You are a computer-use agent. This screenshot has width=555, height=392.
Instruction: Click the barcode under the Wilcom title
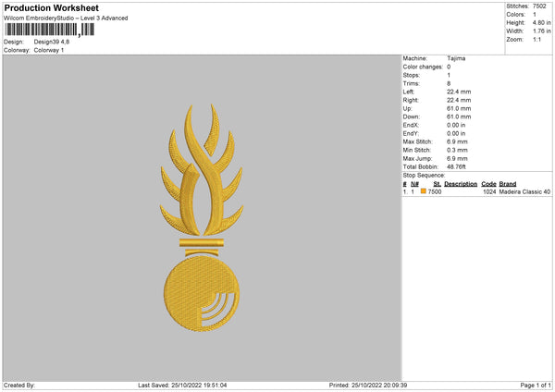click(x=49, y=30)
